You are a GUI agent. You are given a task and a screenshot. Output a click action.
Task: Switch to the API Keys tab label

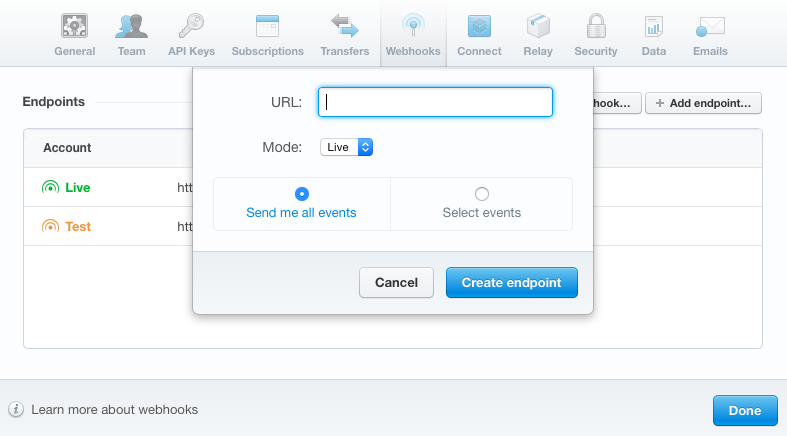point(191,51)
